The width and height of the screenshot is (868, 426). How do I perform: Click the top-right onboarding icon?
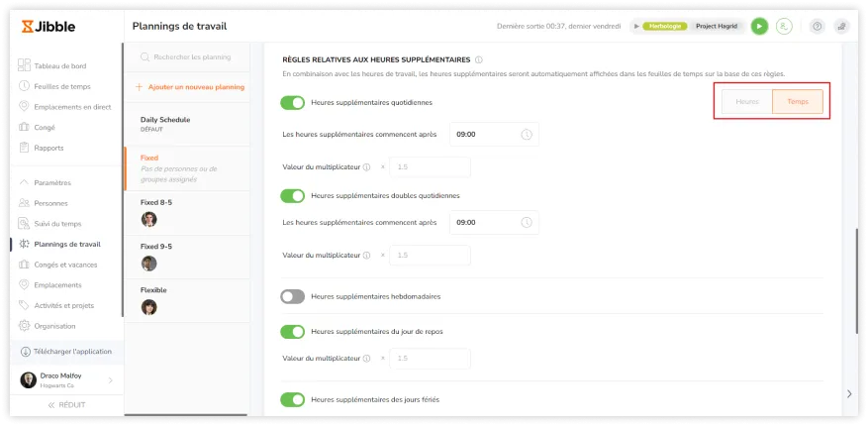point(842,26)
